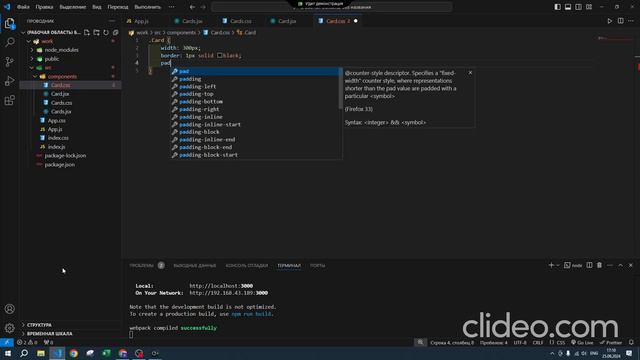Open package.json in the file tree

60,164
